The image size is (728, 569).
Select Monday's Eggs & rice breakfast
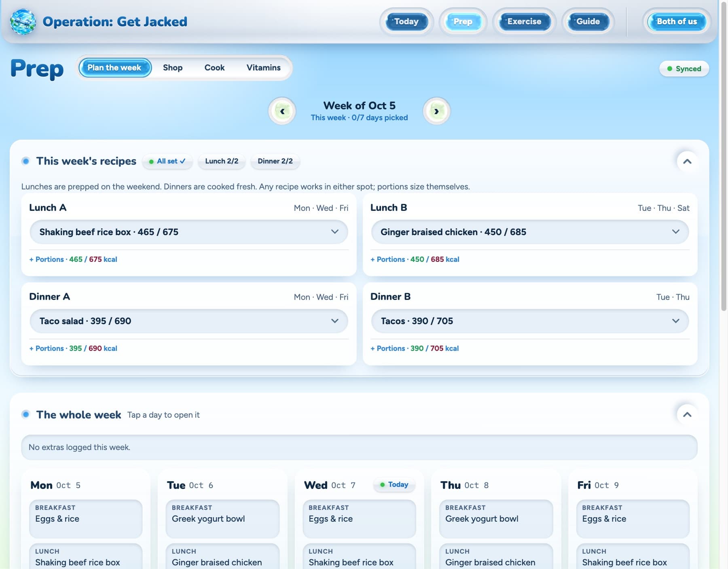coord(86,518)
